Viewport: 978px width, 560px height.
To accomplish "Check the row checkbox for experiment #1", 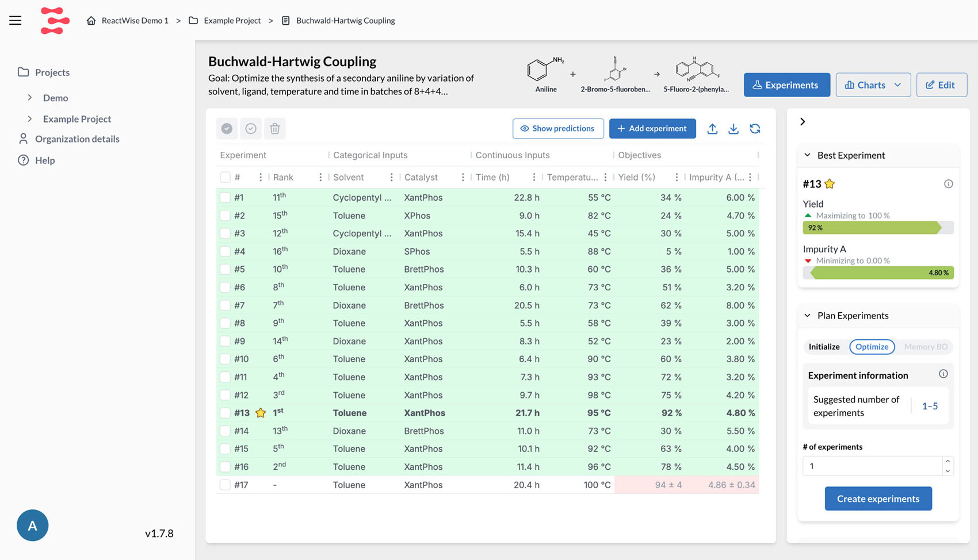I will [224, 197].
